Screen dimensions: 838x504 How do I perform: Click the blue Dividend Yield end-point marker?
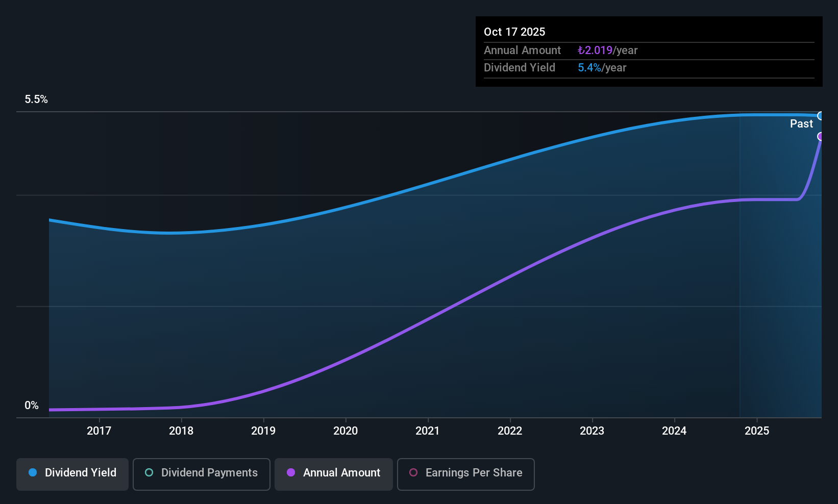tap(820, 116)
